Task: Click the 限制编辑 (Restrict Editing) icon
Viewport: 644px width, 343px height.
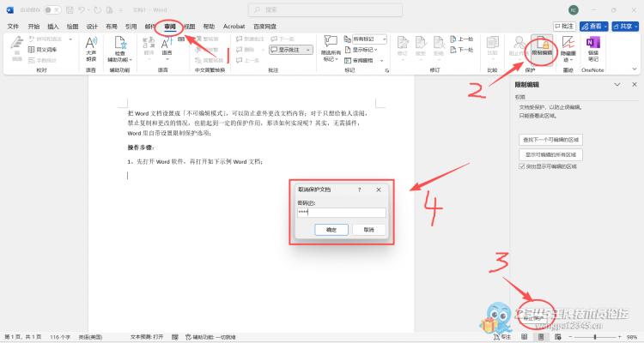Action: coord(542,47)
